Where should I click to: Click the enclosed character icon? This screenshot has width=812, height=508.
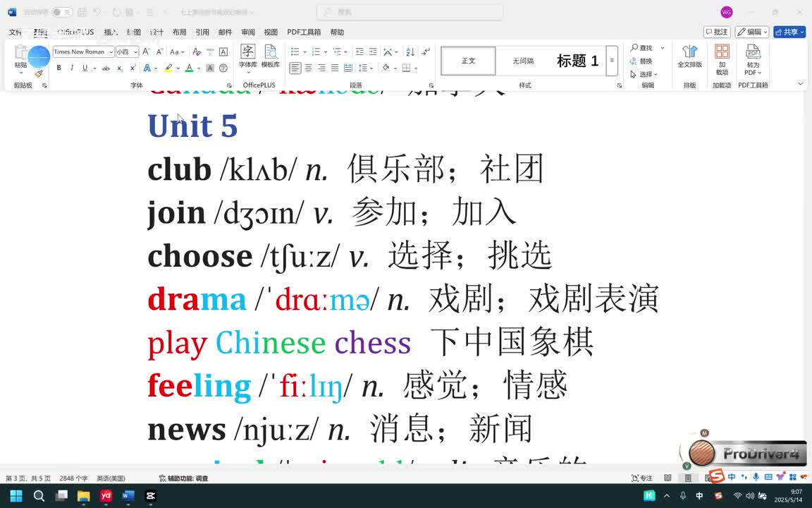point(223,68)
